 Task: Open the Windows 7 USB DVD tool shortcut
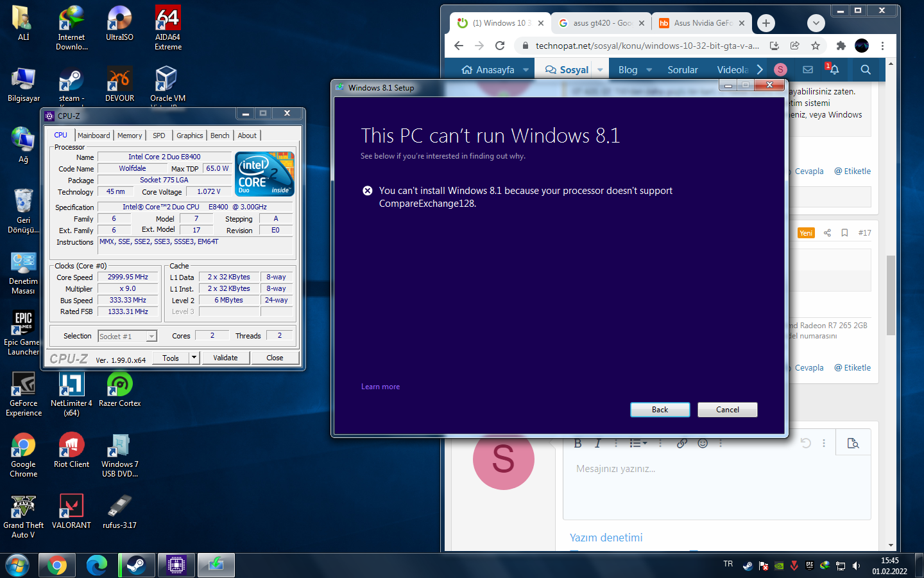(x=120, y=455)
